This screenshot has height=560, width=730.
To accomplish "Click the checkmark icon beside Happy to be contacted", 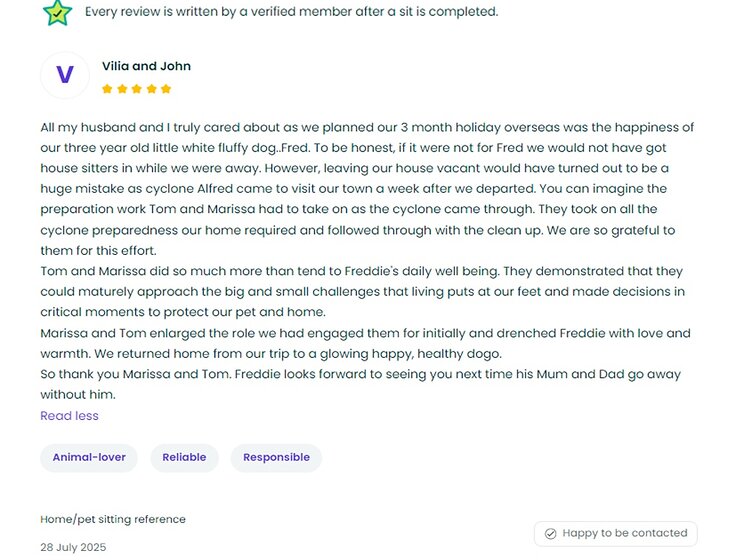I will tap(550, 534).
